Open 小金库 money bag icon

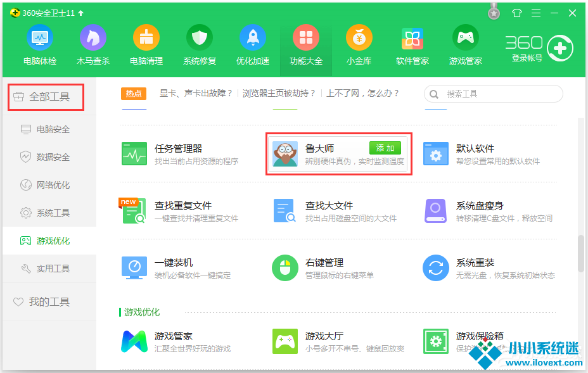[x=359, y=38]
